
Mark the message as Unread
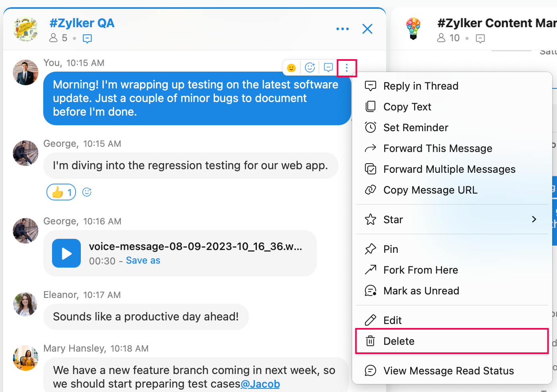tap(421, 291)
